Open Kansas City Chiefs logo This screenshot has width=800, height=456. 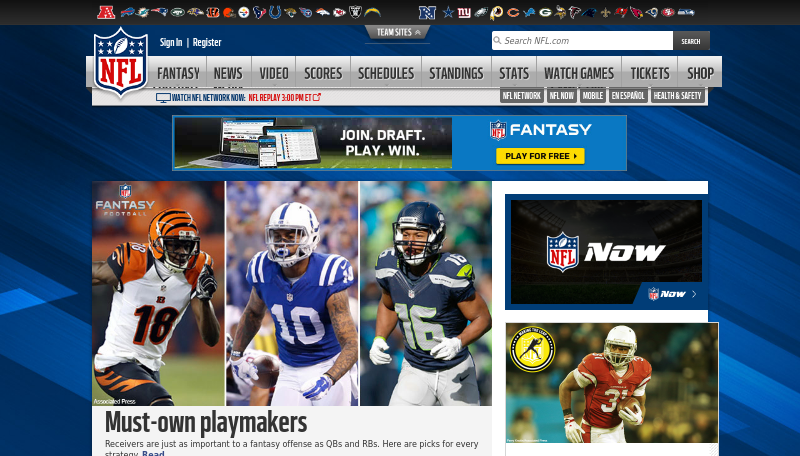pos(339,12)
